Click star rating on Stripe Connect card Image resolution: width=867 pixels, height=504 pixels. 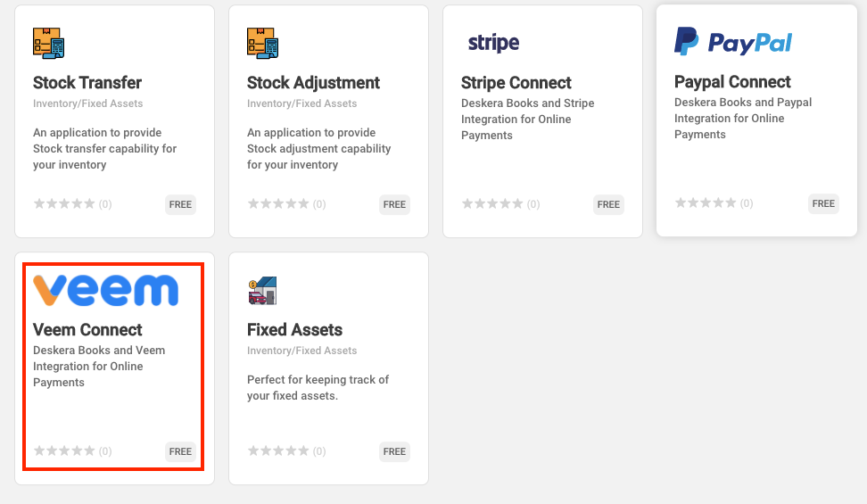492,204
